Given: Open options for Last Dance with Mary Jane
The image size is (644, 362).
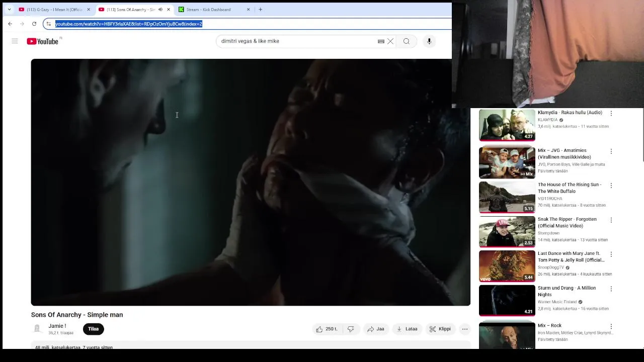Looking at the screenshot, I should click(611, 254).
